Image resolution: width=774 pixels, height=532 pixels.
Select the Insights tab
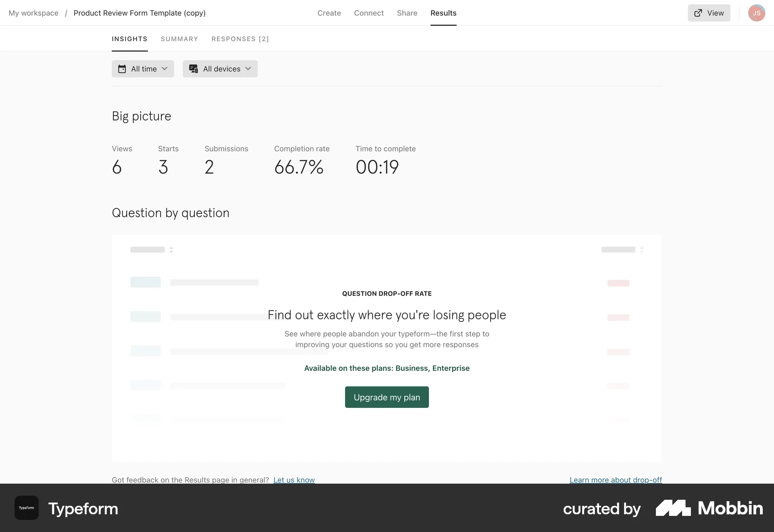[x=129, y=39]
